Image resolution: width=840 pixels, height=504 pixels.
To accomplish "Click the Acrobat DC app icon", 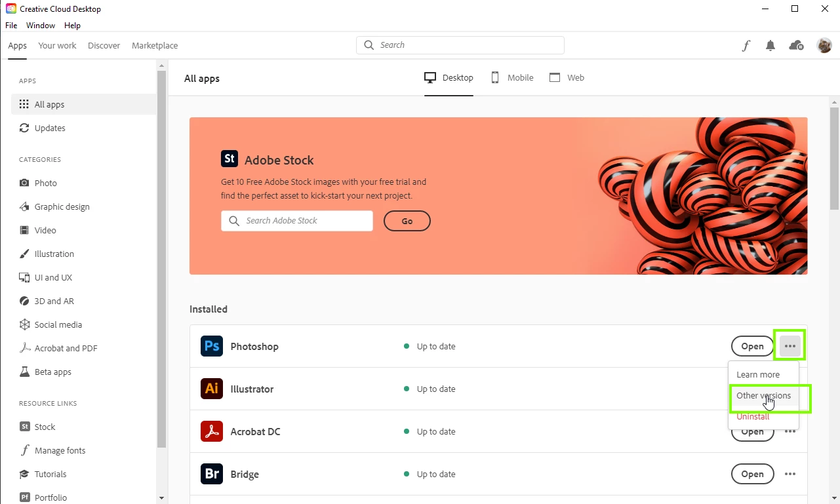I will coord(212,431).
